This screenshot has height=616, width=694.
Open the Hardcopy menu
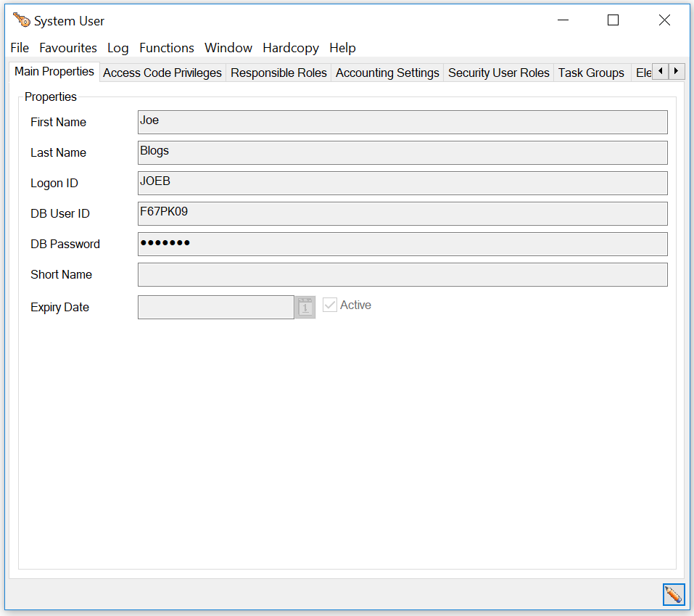(291, 48)
